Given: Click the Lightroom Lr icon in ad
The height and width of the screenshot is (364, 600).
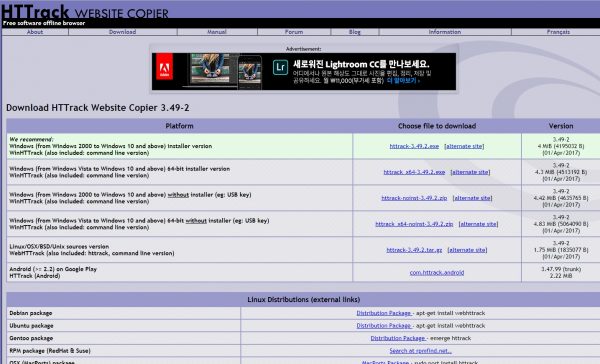Looking at the screenshot, I should point(280,68).
